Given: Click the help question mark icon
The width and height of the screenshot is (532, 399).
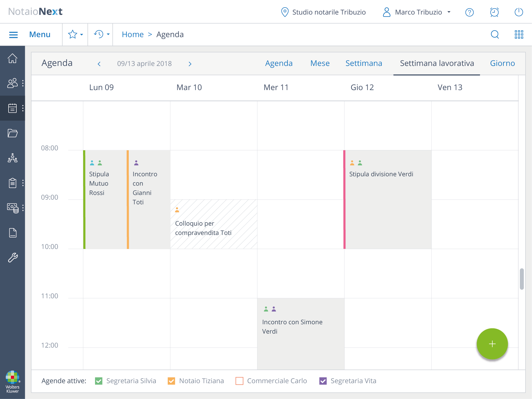Looking at the screenshot, I should 469,12.
